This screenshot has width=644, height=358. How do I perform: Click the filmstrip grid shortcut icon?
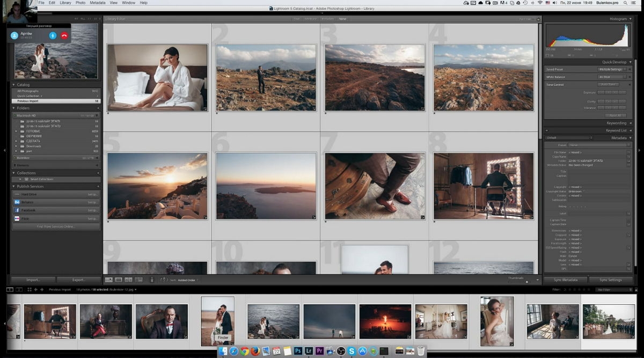point(30,289)
